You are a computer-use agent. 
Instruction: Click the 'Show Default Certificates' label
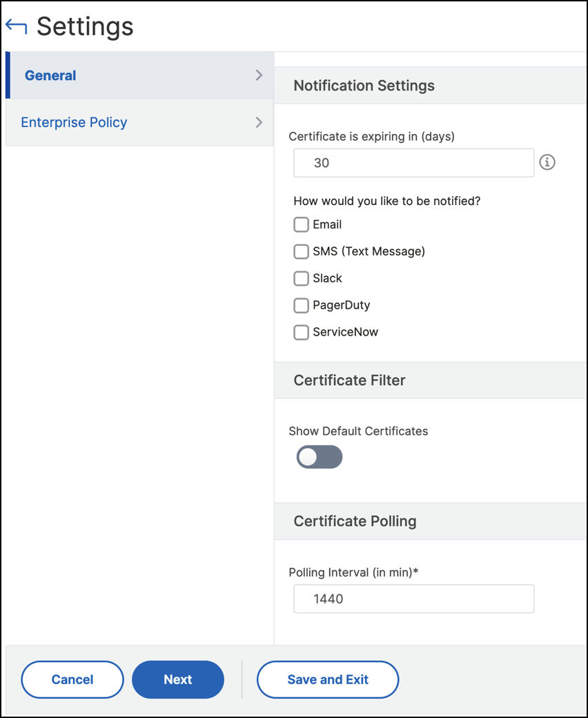click(x=358, y=431)
